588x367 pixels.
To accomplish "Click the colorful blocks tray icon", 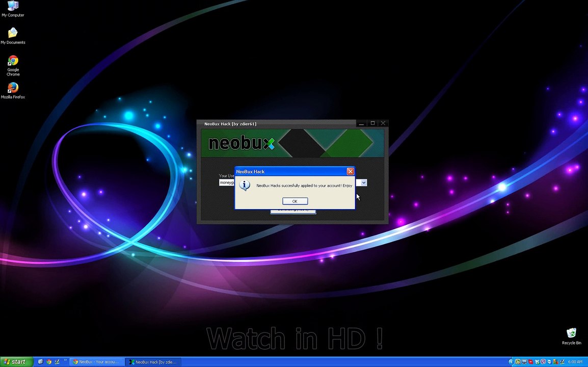I will click(556, 362).
